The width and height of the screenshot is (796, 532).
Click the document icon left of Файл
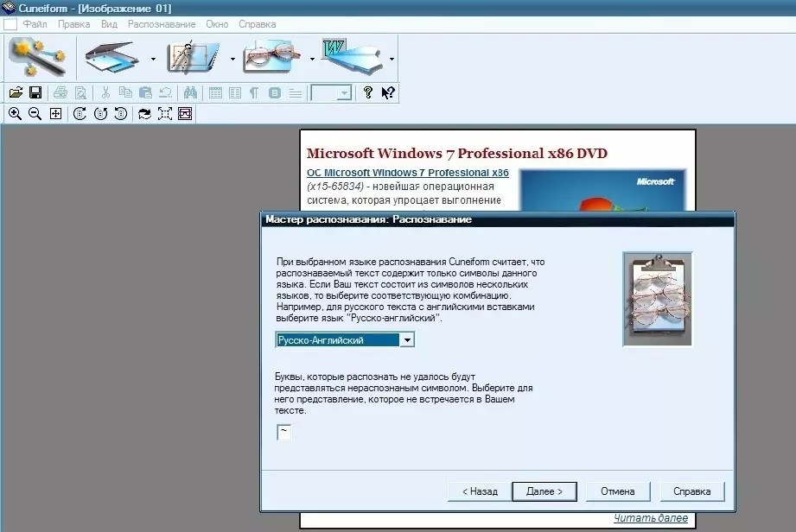tap(10, 24)
